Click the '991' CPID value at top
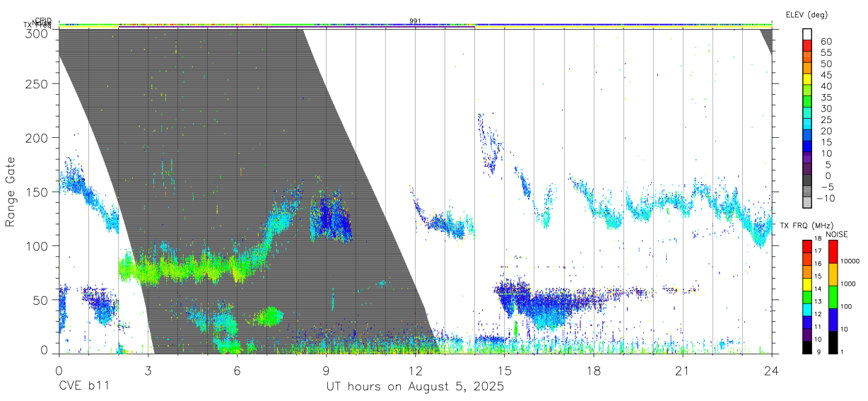868x401 pixels. [x=416, y=21]
